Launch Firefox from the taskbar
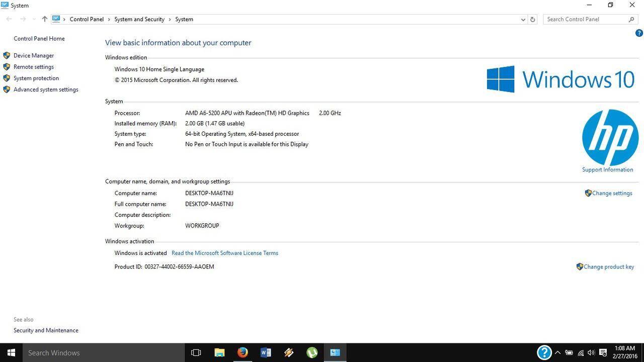Viewport: 644px width, 362px height. 243,352
